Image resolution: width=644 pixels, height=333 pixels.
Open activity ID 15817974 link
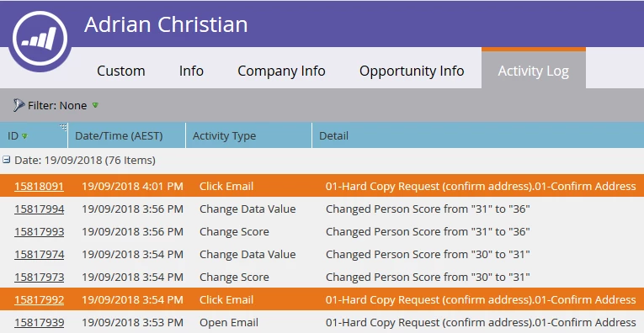[39, 254]
